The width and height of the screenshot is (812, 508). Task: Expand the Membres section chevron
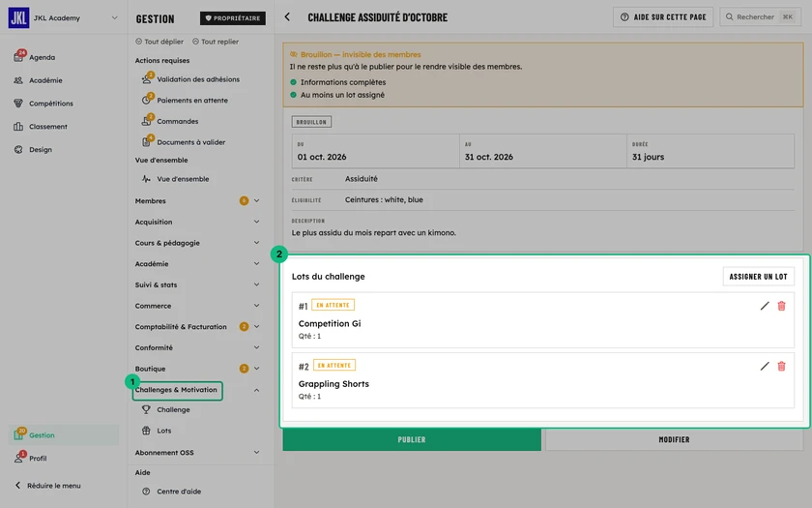tap(256, 200)
